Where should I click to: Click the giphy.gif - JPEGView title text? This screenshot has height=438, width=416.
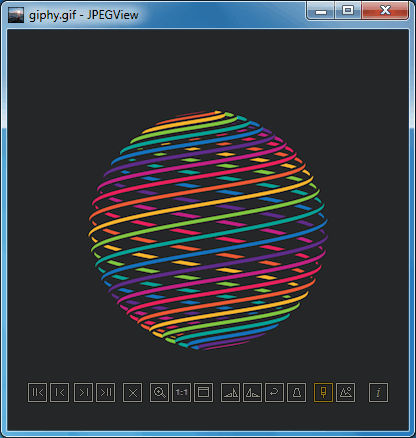[83, 15]
